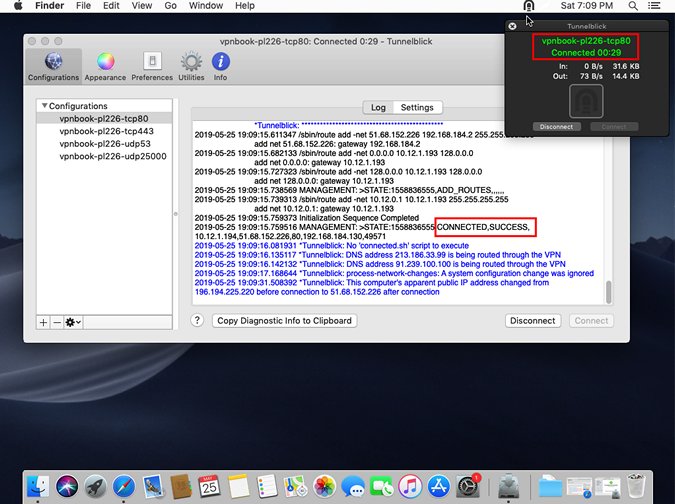Open iTunes from the Dock

point(410,487)
